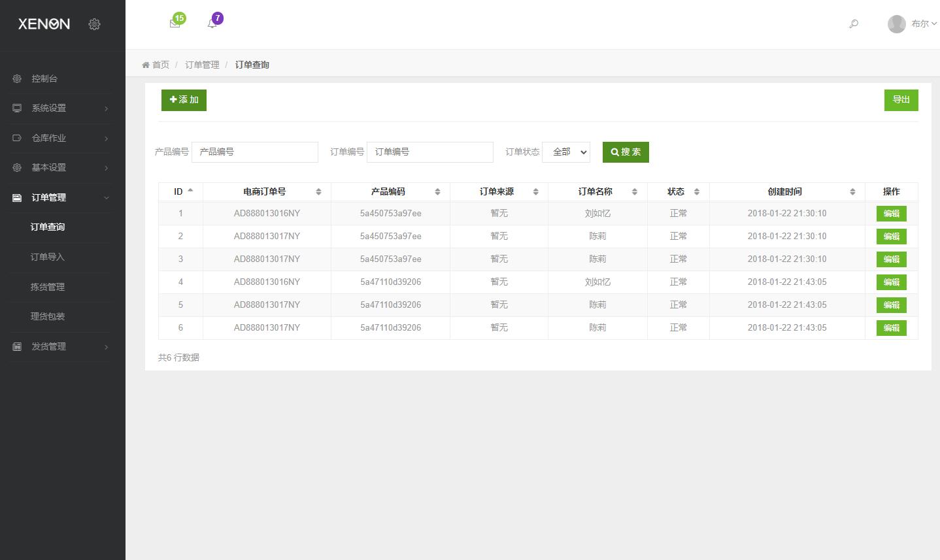Image resolution: width=940 pixels, height=560 pixels.
Task: Sort by the ID column arrow
Action: pyautogui.click(x=190, y=191)
